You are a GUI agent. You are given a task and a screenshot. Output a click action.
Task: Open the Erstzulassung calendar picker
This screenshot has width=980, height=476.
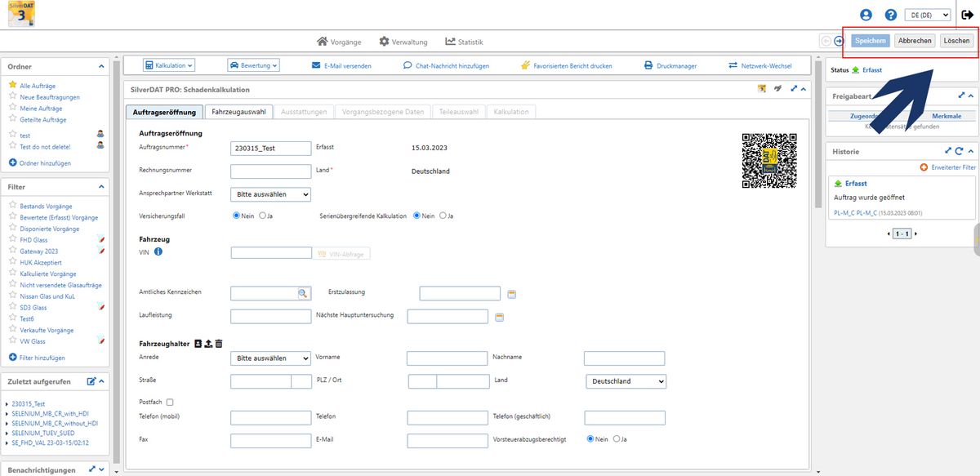pyautogui.click(x=512, y=294)
